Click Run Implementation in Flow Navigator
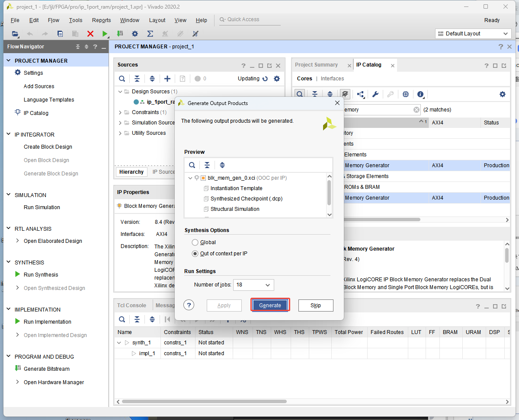 click(48, 322)
